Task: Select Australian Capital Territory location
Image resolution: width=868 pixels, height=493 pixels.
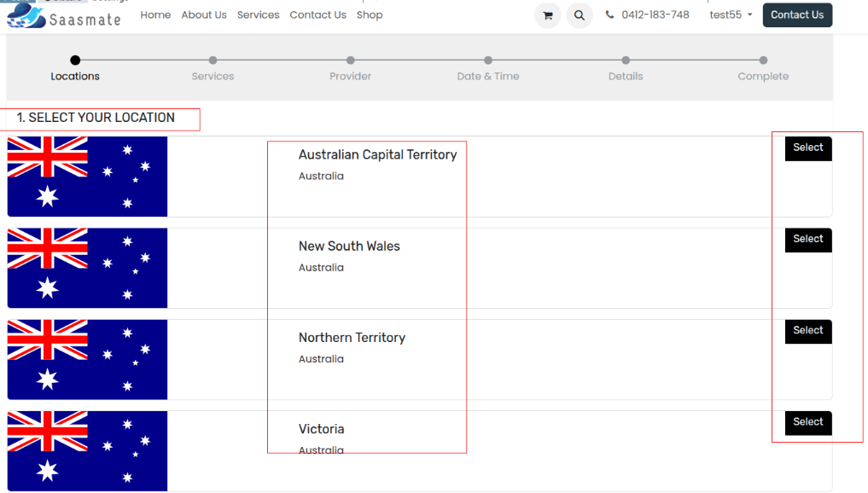Action: 807,148
